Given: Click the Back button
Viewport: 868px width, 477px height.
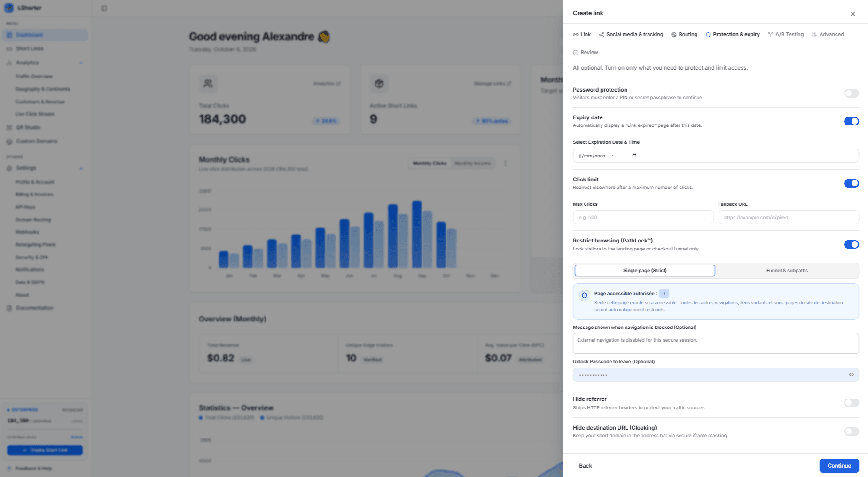Looking at the screenshot, I should pos(586,466).
